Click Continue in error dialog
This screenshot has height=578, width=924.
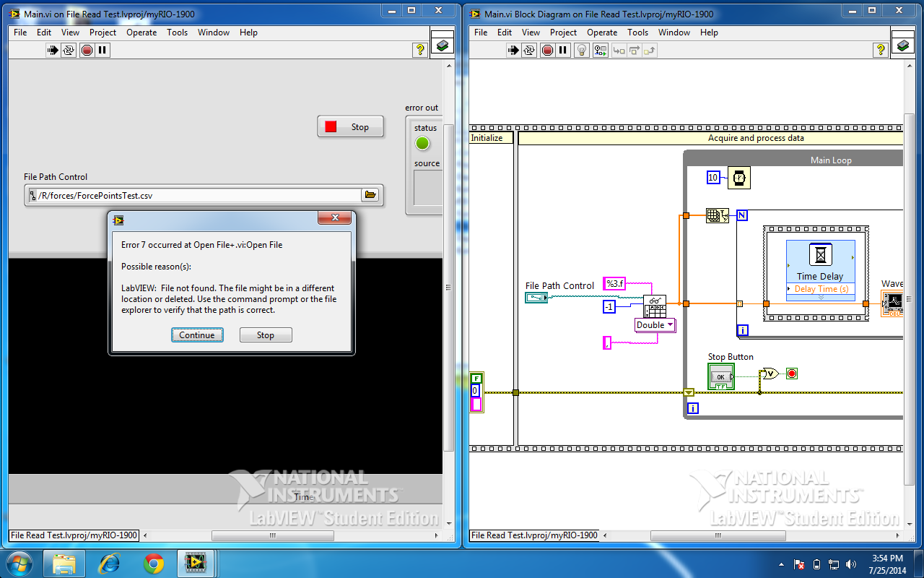click(x=197, y=335)
